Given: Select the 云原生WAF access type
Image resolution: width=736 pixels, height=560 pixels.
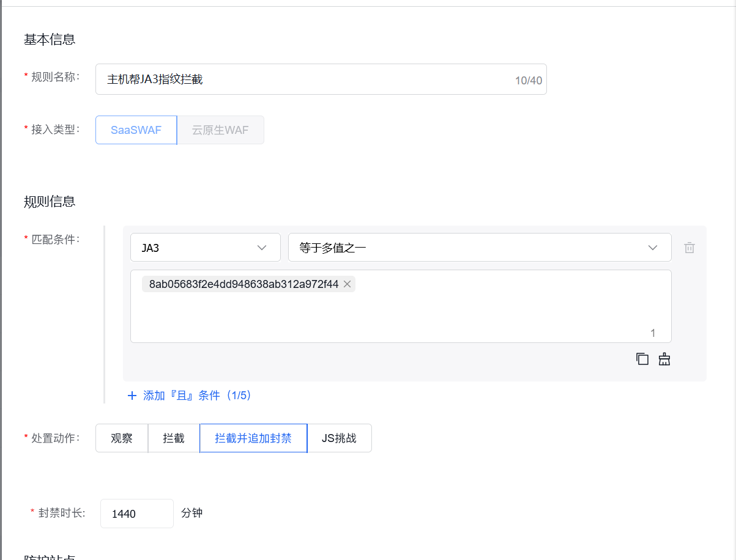Looking at the screenshot, I should coord(220,130).
